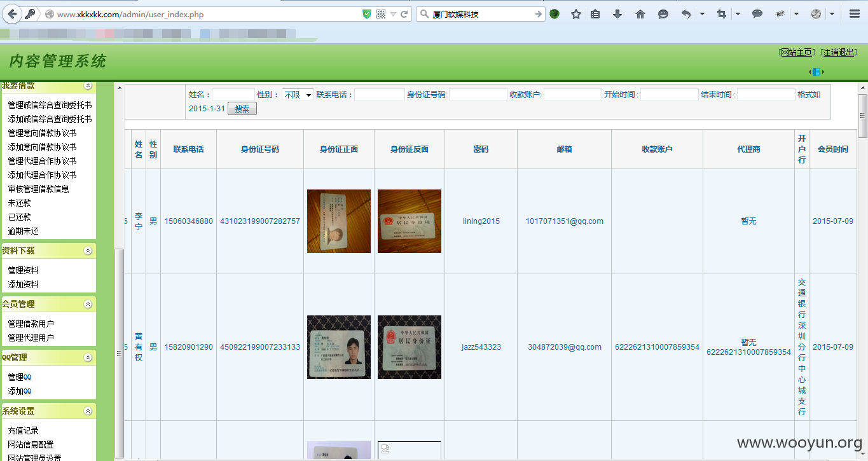Screen dimensions: 868x461
Task: Go back using the browser back arrow
Action: point(12,14)
